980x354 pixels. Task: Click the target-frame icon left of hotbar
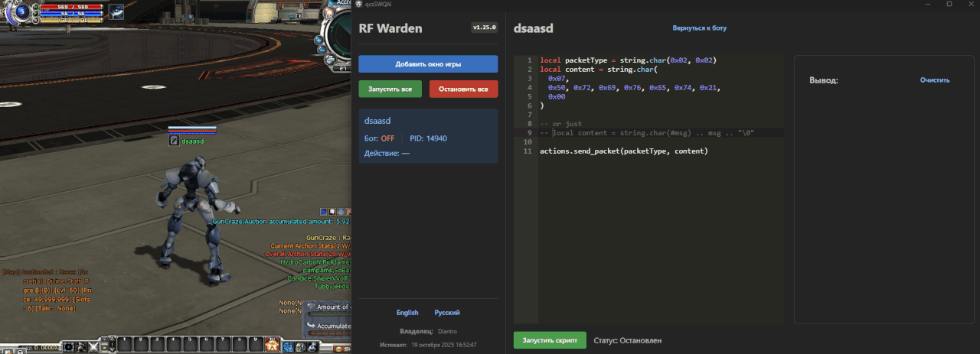coord(68,346)
